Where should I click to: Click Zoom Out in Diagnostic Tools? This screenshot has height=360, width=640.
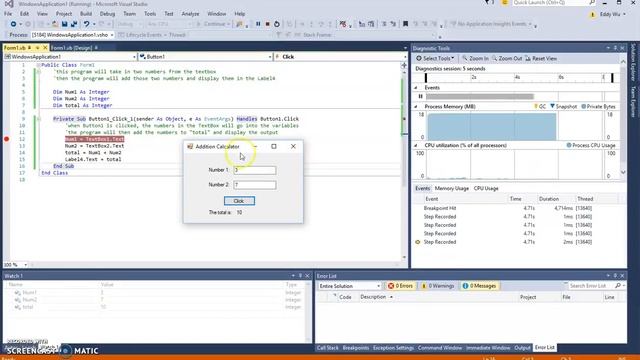(507, 58)
